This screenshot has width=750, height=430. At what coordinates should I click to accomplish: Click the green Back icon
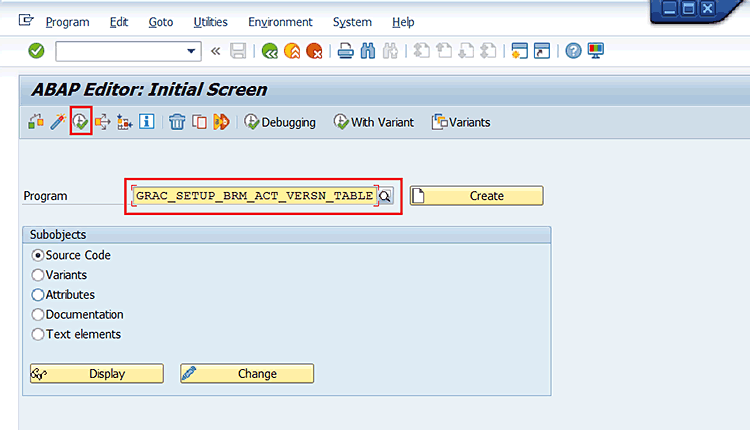[x=270, y=51]
